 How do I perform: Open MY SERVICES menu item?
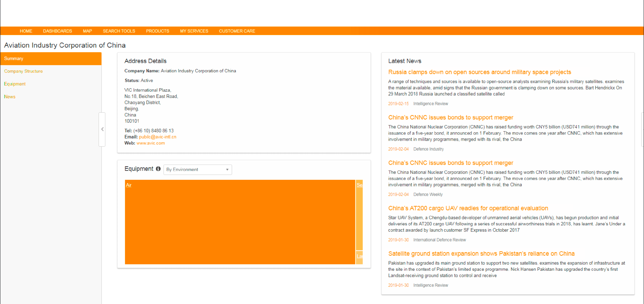194,31
